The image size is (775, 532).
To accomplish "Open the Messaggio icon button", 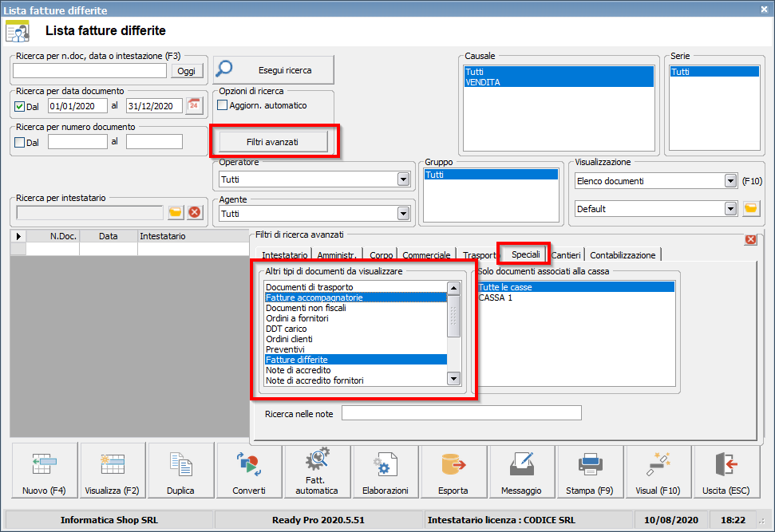I will pyautogui.click(x=521, y=471).
